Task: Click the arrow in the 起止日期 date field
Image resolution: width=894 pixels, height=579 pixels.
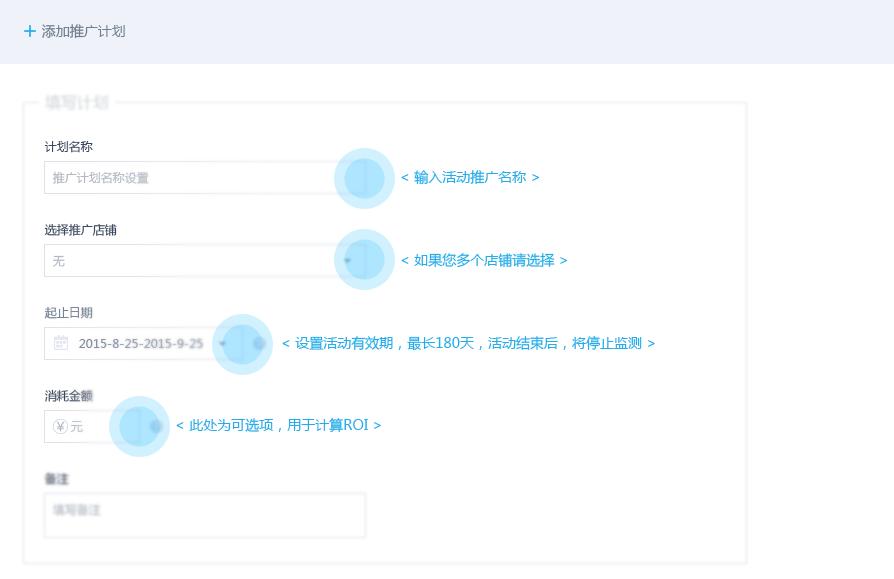Action: tap(222, 343)
